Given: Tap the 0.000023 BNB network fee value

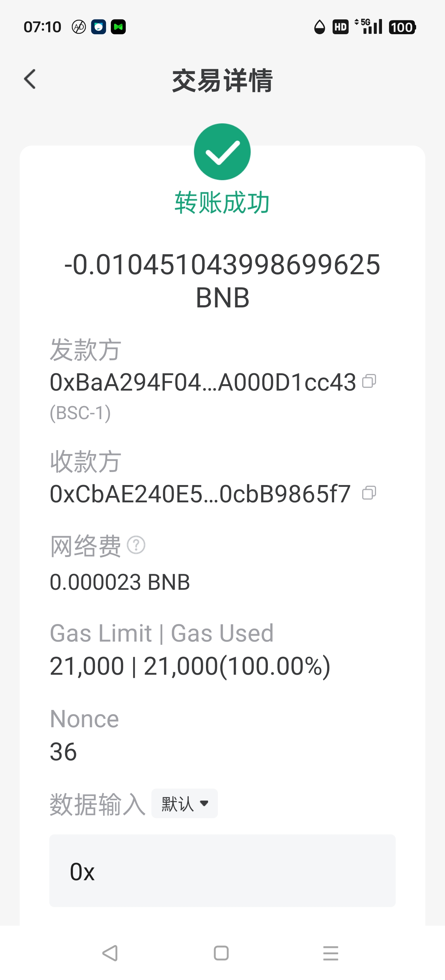Looking at the screenshot, I should click(x=120, y=582).
